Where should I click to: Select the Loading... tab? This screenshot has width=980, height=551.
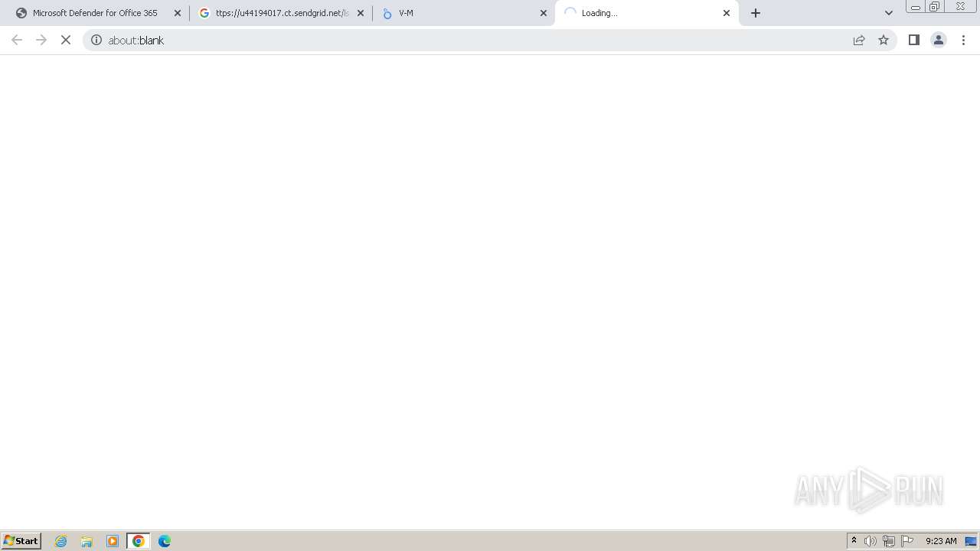tap(647, 13)
